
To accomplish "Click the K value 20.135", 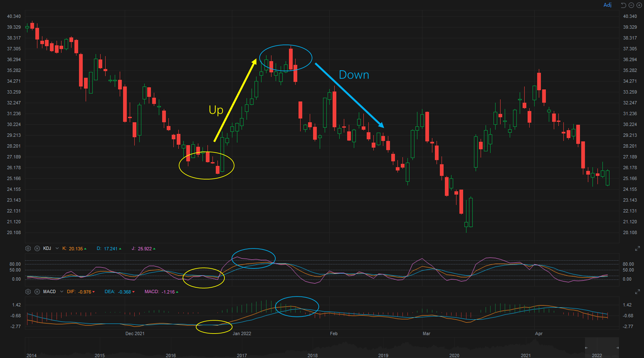I will pyautogui.click(x=76, y=249).
